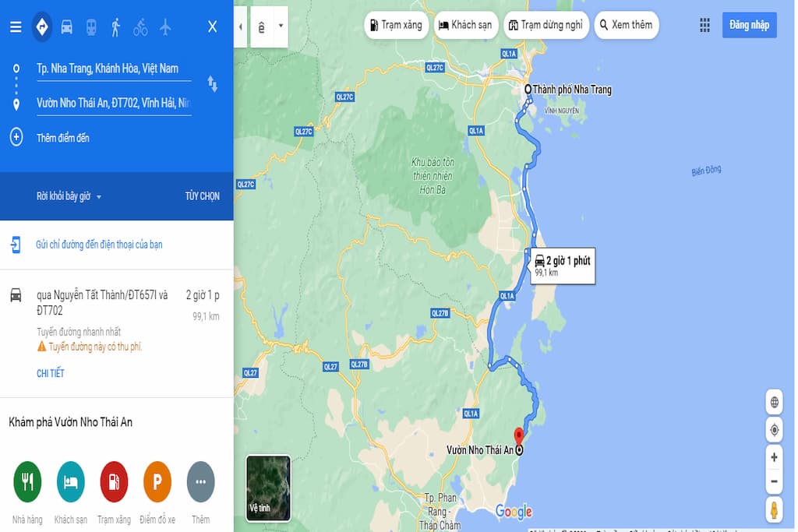Zoom in with the plus button

coord(774,457)
